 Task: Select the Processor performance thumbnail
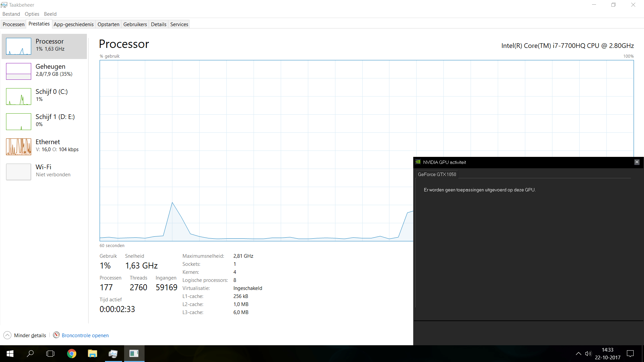[x=18, y=46]
